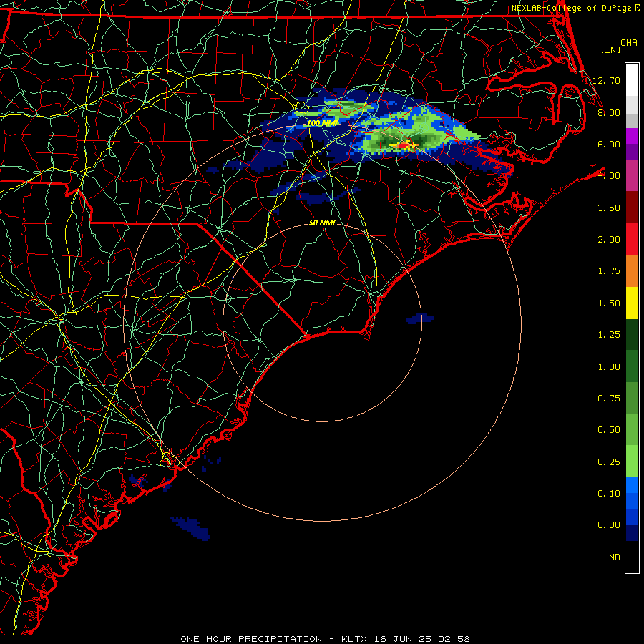Click the 50 NMI range ring label
The image size is (644, 644).
(322, 223)
